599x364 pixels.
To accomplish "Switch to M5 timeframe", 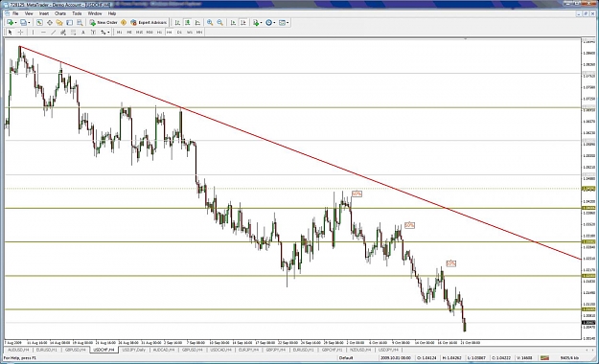I will [129, 32].
